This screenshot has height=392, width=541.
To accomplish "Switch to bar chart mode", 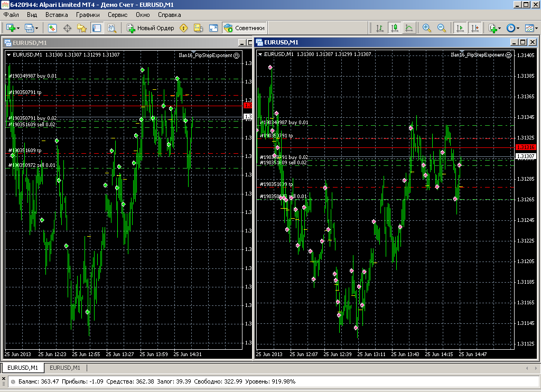I will coord(380,28).
